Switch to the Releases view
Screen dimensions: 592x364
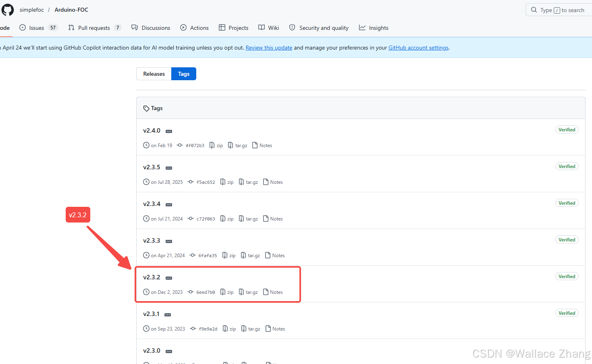154,74
